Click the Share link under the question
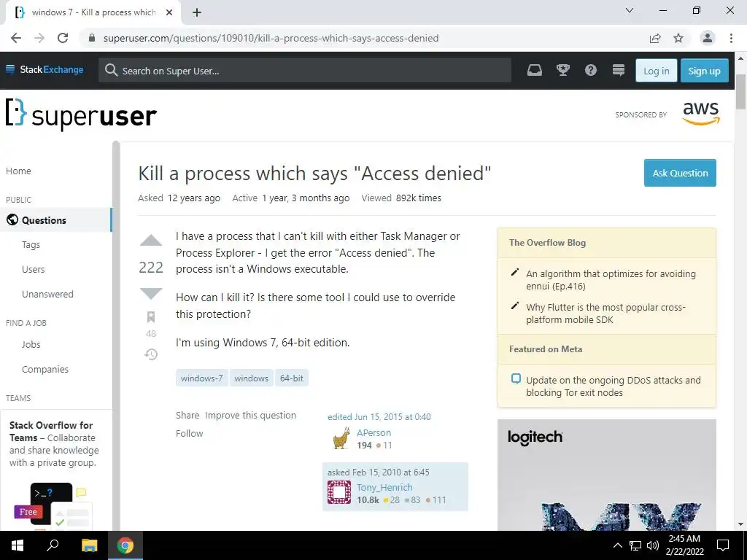 point(187,415)
